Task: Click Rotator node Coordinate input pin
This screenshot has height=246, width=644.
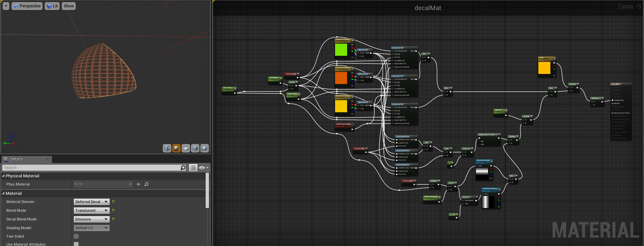Action: [x=463, y=200]
